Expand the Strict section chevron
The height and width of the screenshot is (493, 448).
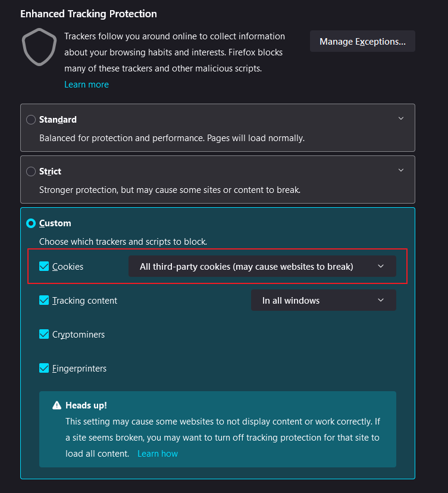(x=401, y=170)
